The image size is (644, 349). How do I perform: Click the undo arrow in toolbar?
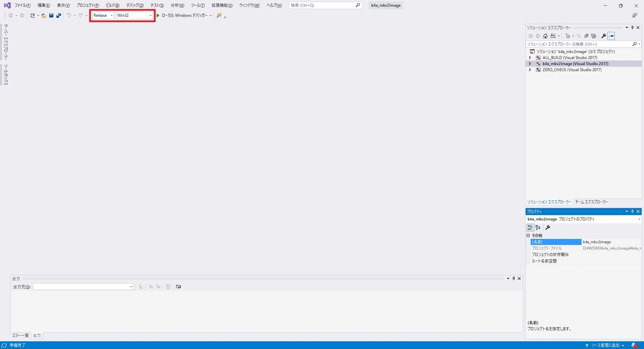point(69,16)
